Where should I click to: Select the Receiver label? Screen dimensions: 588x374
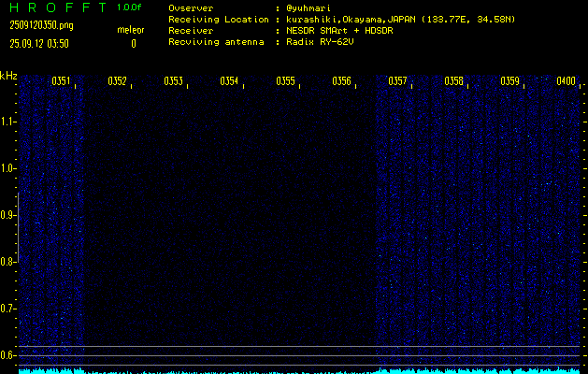(x=191, y=31)
